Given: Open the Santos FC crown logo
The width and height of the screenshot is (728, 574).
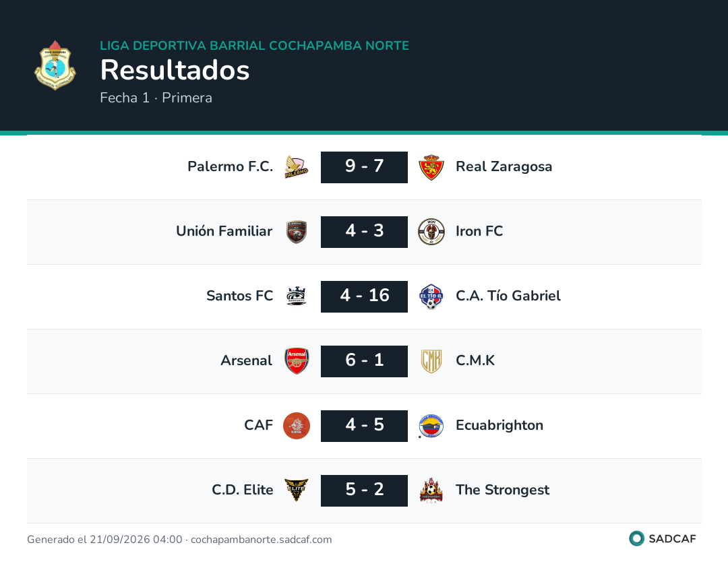Looking at the screenshot, I should (x=296, y=296).
